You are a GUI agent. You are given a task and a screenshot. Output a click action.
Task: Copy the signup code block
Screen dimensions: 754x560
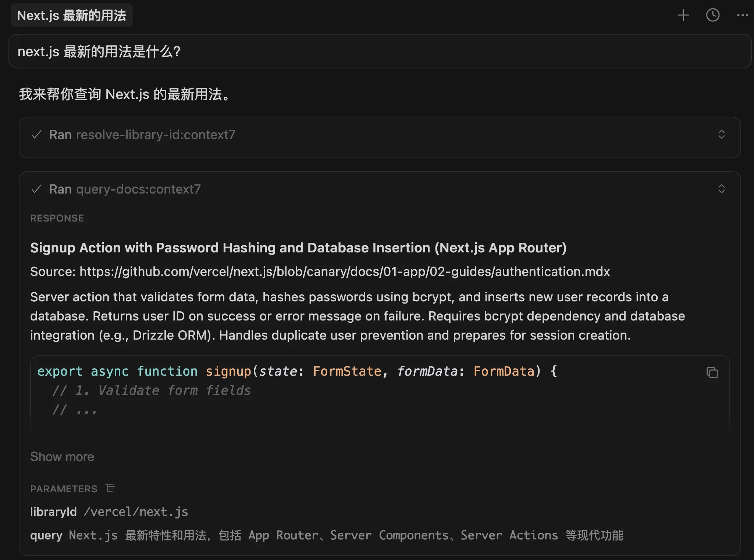click(x=712, y=372)
